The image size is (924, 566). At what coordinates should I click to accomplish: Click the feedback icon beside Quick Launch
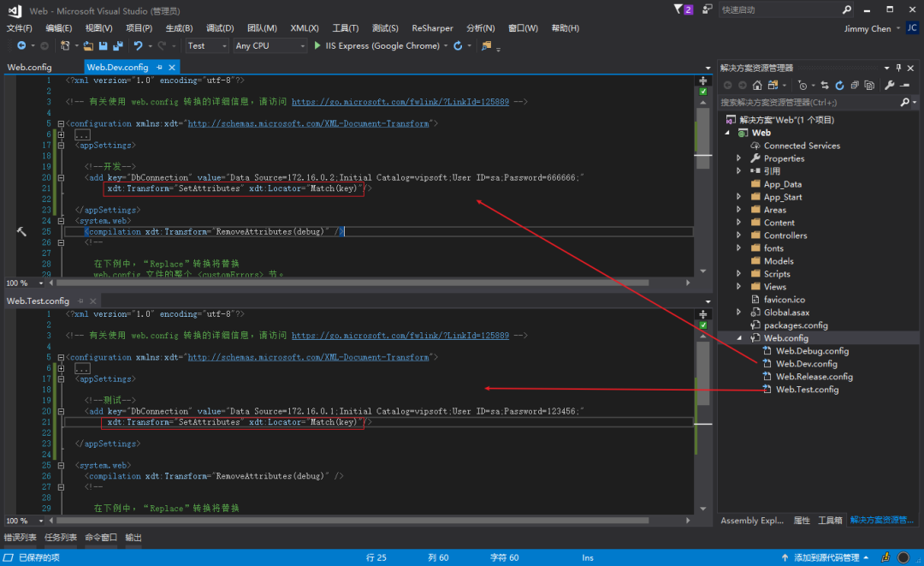tap(708, 9)
